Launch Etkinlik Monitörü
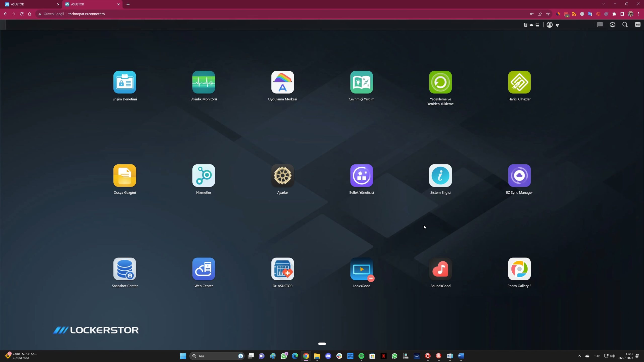 point(204,82)
